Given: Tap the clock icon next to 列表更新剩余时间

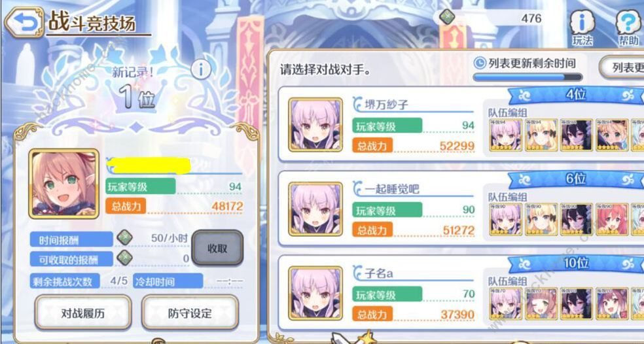Looking at the screenshot, I should click(479, 63).
